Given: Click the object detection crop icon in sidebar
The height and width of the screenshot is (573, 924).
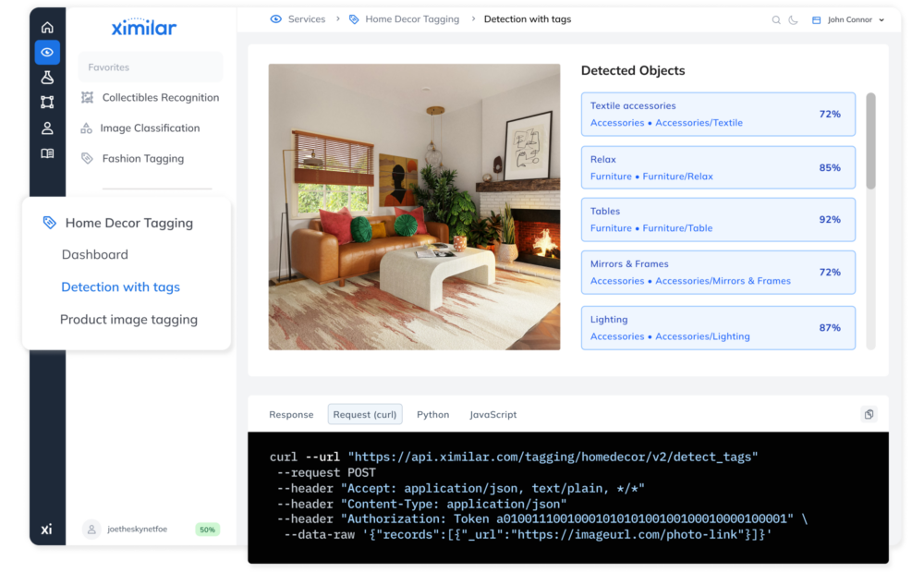Looking at the screenshot, I should point(47,103).
